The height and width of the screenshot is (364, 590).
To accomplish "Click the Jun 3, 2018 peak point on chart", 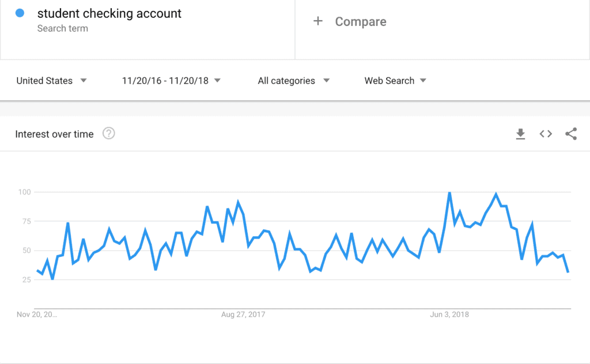I will click(449, 192).
